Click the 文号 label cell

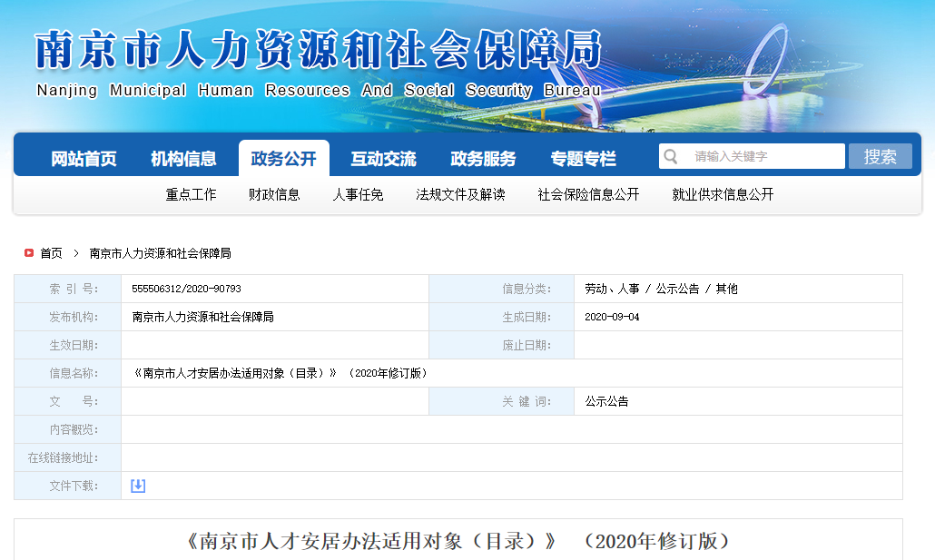68,401
